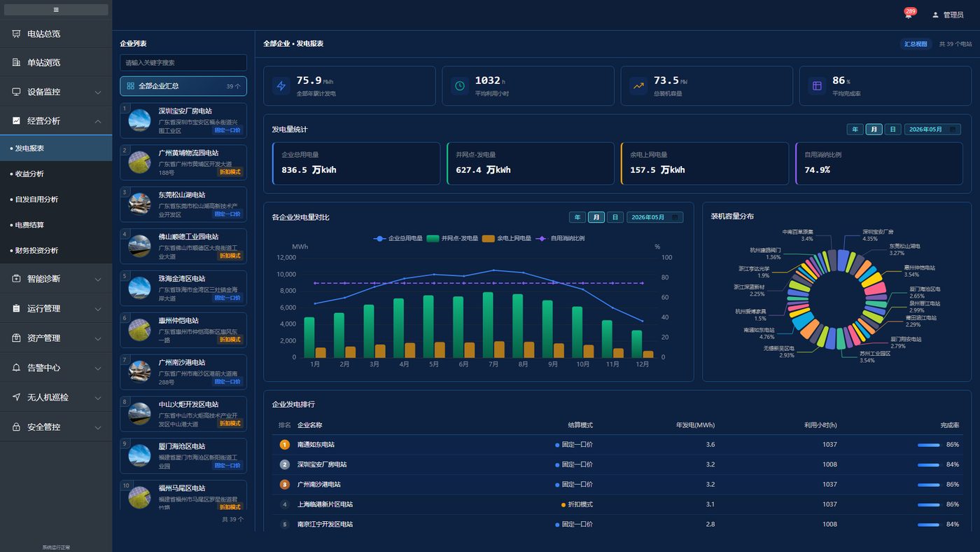980x552 pixels.
Task: Click the lightning icon on 全部年累计发电 card
Action: [x=281, y=86]
